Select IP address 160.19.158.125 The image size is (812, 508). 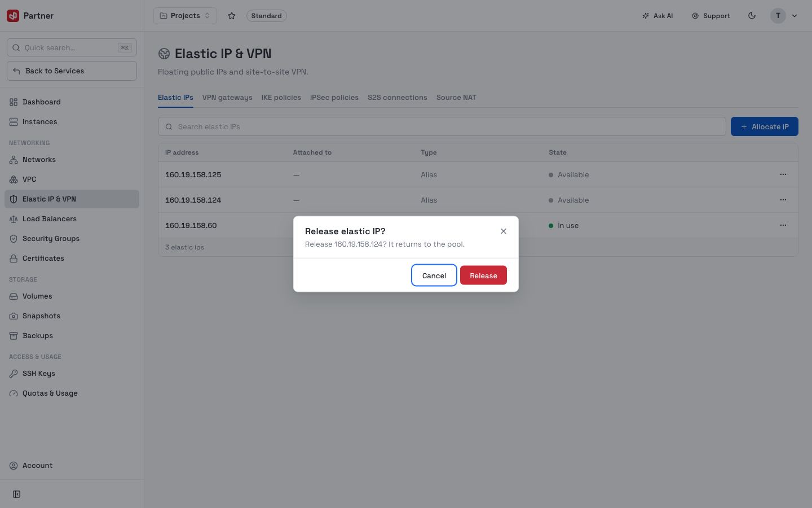(193, 175)
